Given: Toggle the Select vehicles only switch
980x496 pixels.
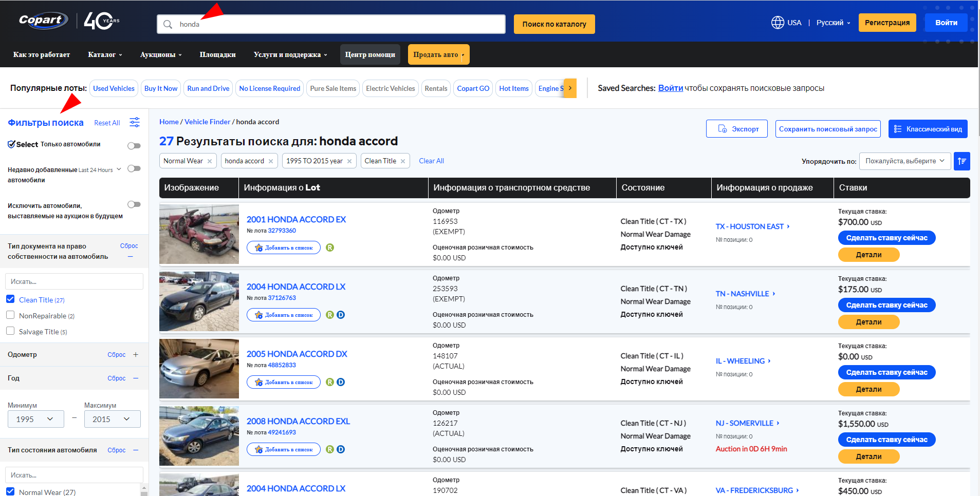Looking at the screenshot, I should (134, 146).
